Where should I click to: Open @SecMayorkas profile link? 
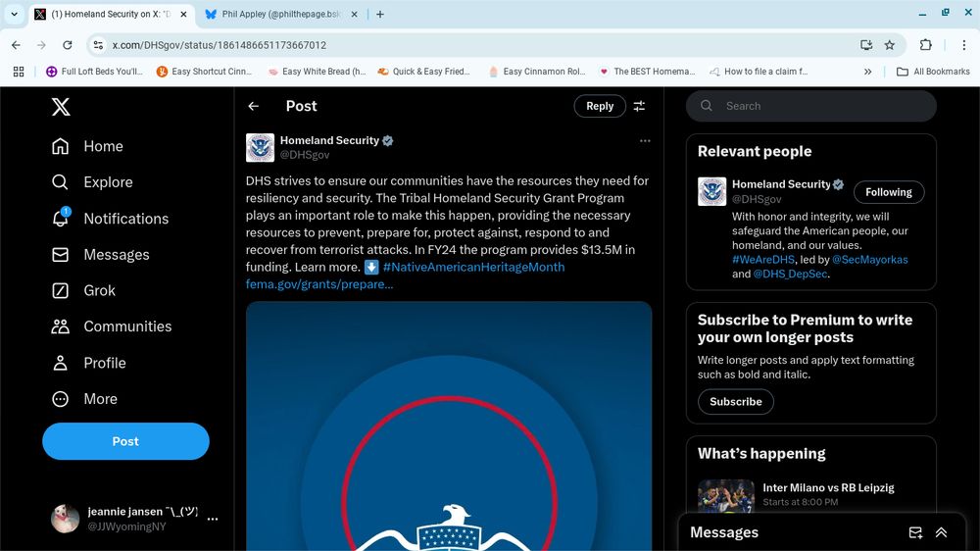click(x=869, y=260)
